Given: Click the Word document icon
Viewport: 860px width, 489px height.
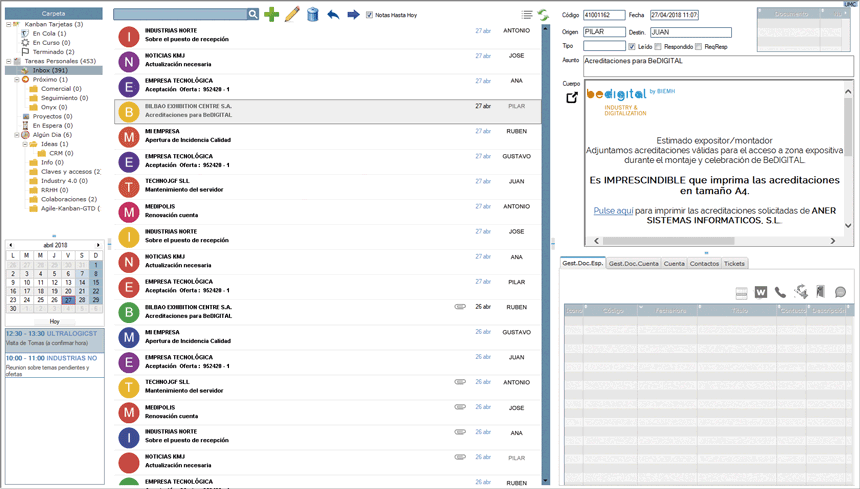Looking at the screenshot, I should pyautogui.click(x=761, y=292).
